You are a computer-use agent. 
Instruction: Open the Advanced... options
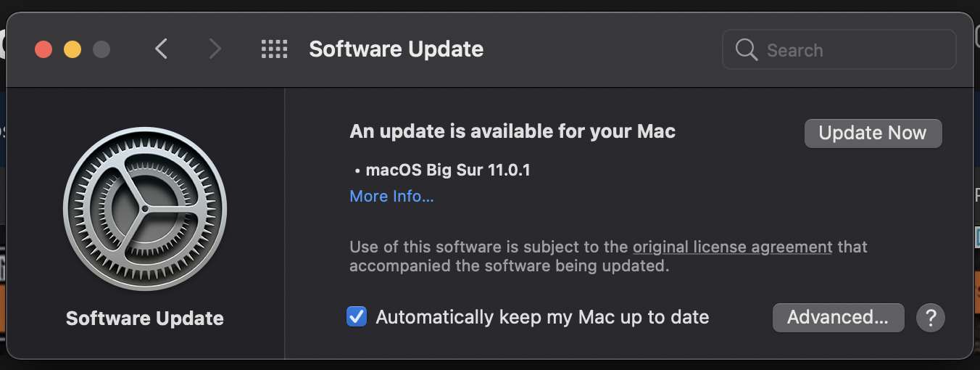click(x=838, y=317)
